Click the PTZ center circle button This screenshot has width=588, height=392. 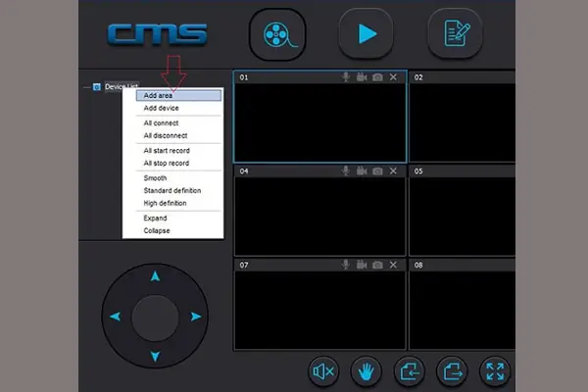[155, 318]
